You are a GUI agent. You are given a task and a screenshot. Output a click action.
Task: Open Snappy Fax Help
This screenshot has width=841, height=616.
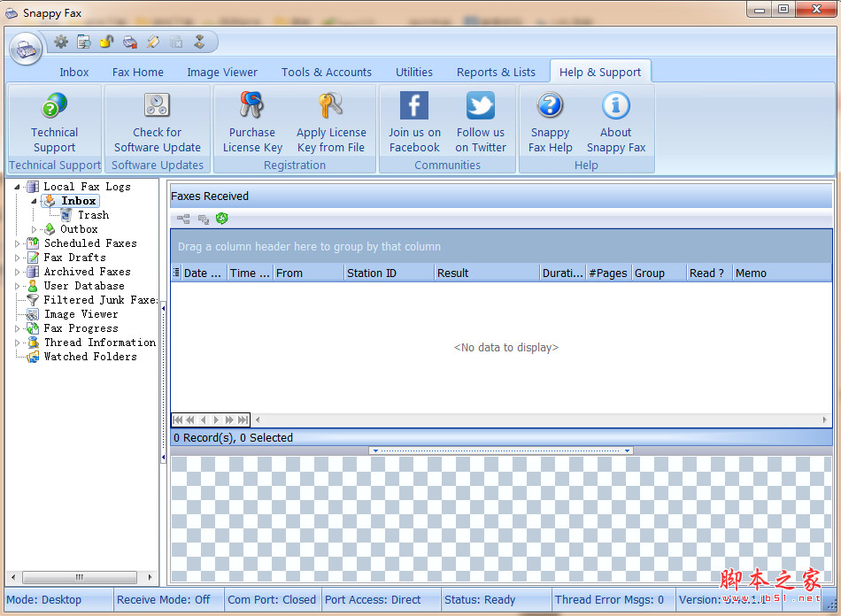(551, 123)
